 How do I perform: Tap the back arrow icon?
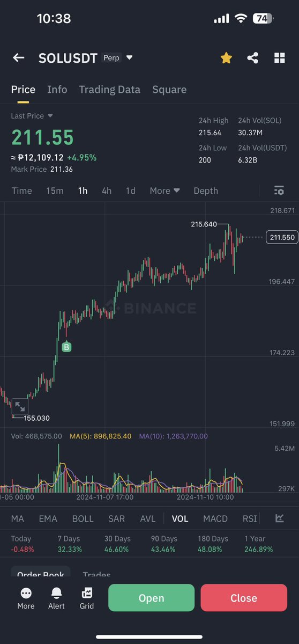[x=19, y=58]
